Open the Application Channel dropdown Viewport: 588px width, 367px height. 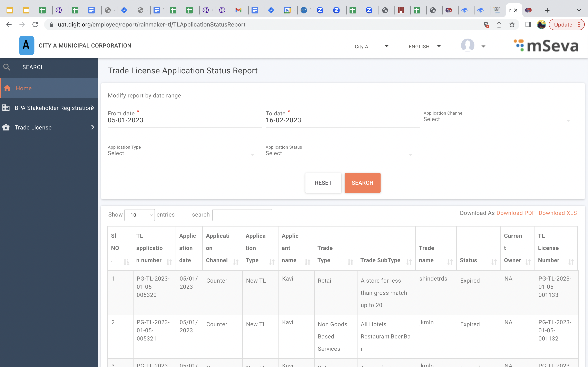click(500, 119)
